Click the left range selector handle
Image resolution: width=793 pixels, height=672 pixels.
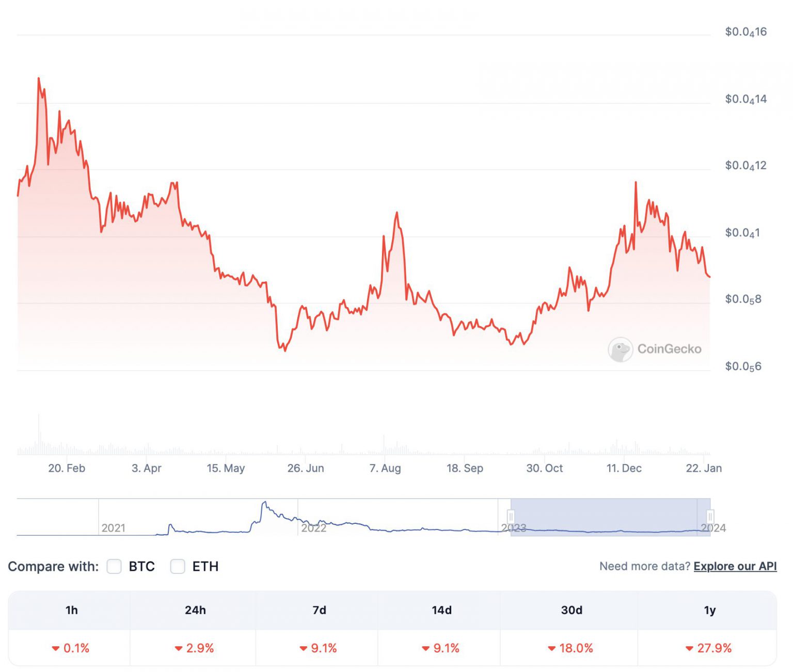[x=511, y=517]
